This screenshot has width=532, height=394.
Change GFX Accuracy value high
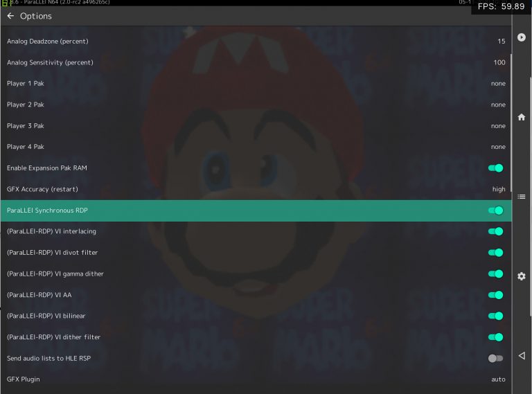tap(499, 189)
